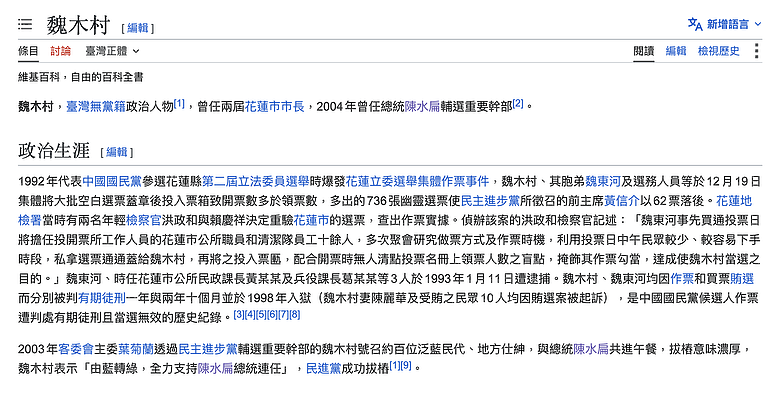Open the 編輯 tab beside 閱讀
780x393 pixels.
[x=676, y=51]
